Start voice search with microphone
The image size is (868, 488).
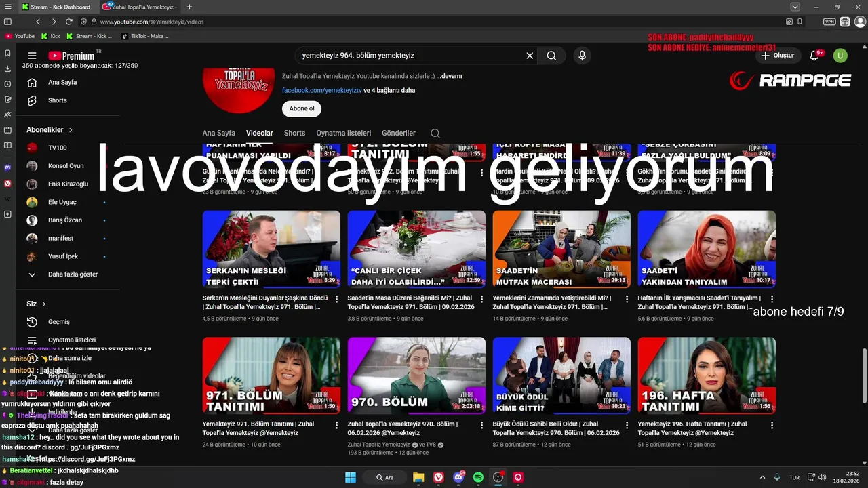pos(582,56)
